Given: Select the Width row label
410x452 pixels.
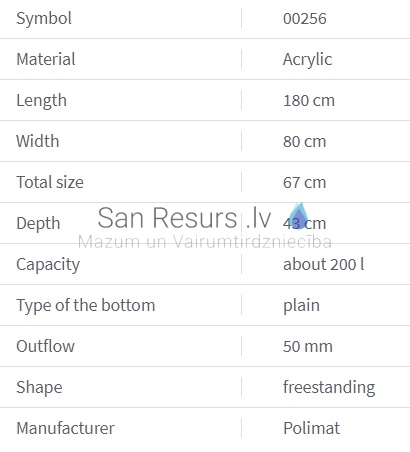Looking at the screenshot, I should [x=38, y=141].
